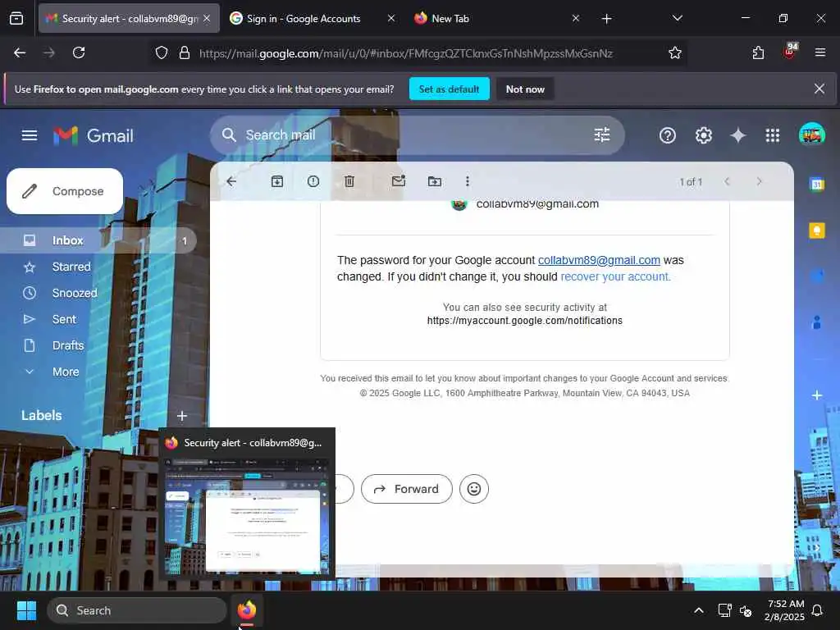Open the Drafts folder

click(99, 345)
